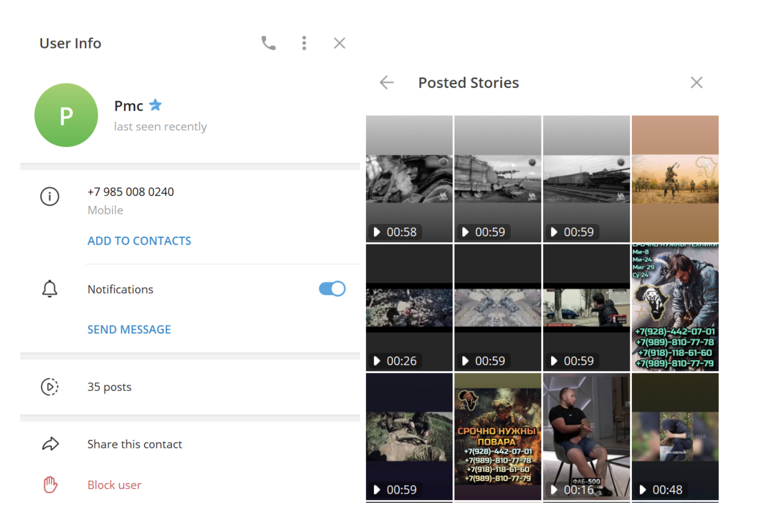The height and width of the screenshot is (532, 769).
Task: Click the Notifications label
Action: coord(121,289)
